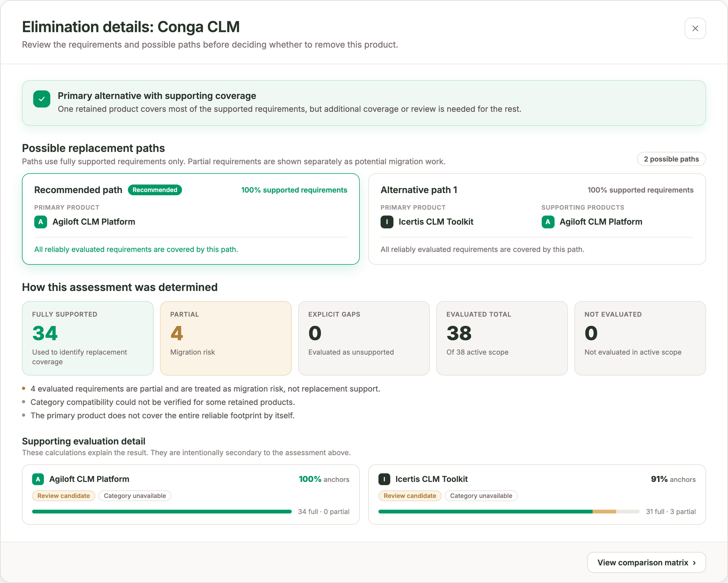Click '91% anchors' on the Icertis card

click(x=673, y=479)
